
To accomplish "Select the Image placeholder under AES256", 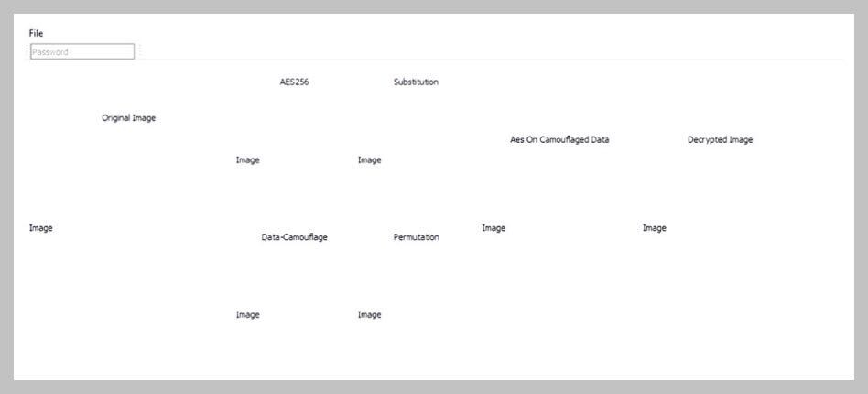I will [247, 160].
